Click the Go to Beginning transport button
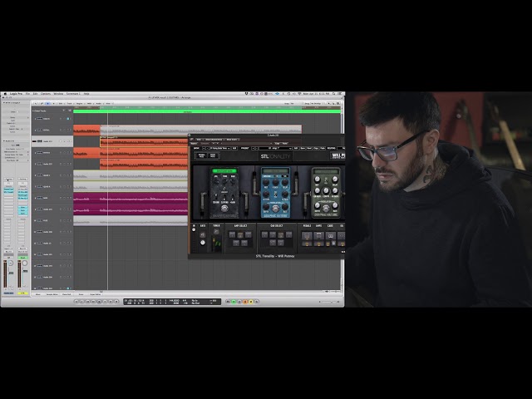Viewport: 532px width, 399px height. pyautogui.click(x=76, y=301)
